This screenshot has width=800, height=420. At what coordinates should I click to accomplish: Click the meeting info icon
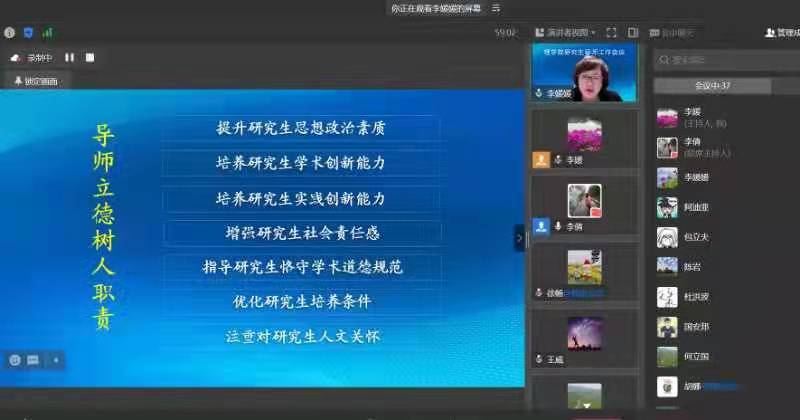click(9, 32)
